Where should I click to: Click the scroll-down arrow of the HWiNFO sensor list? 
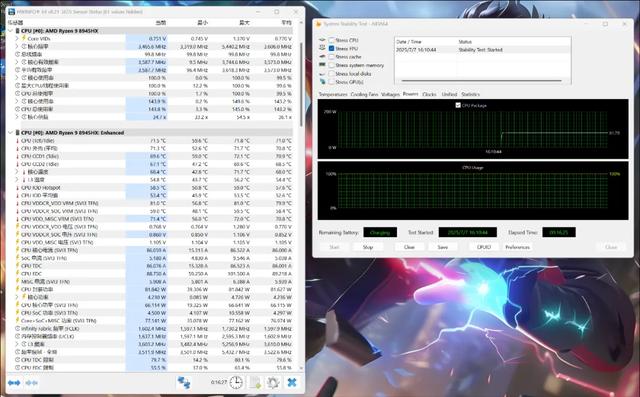point(301,368)
